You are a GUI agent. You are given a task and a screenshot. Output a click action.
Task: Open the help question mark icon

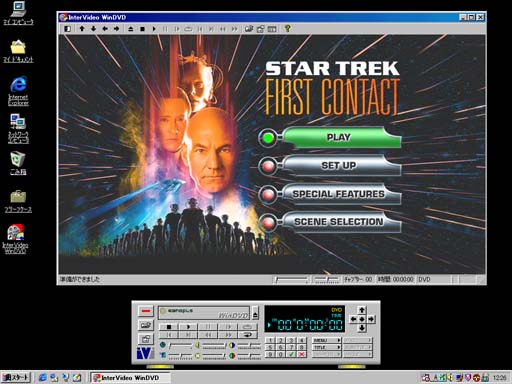tap(287, 29)
